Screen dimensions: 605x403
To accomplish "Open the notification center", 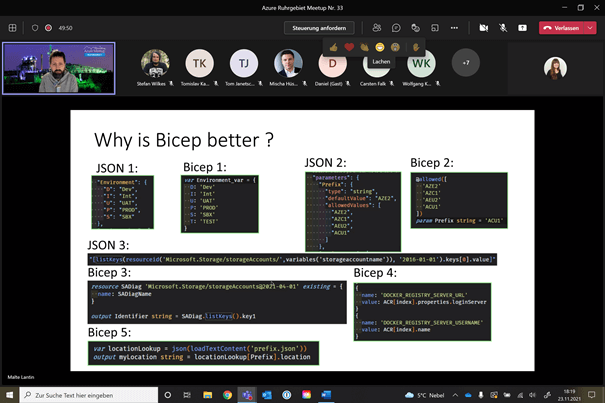I will 591,395.
